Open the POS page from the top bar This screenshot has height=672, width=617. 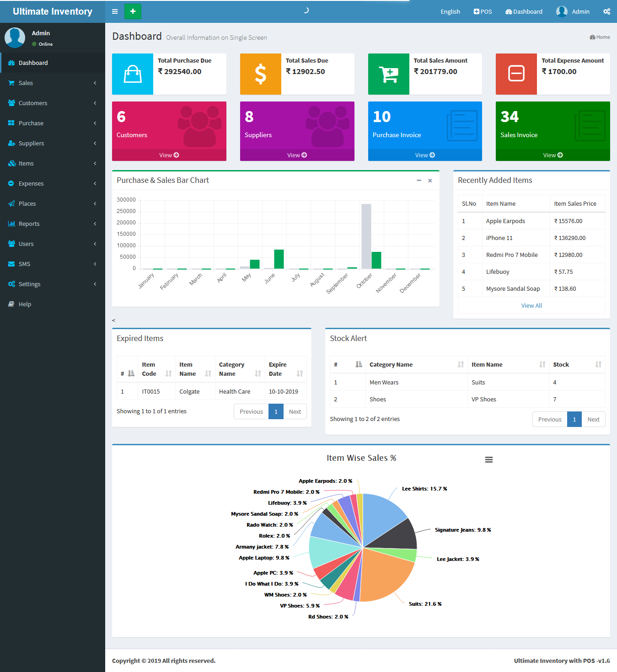click(x=483, y=11)
